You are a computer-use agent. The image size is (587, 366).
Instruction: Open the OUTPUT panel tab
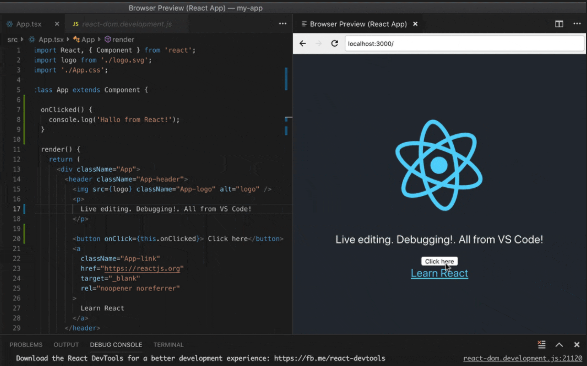pos(66,345)
